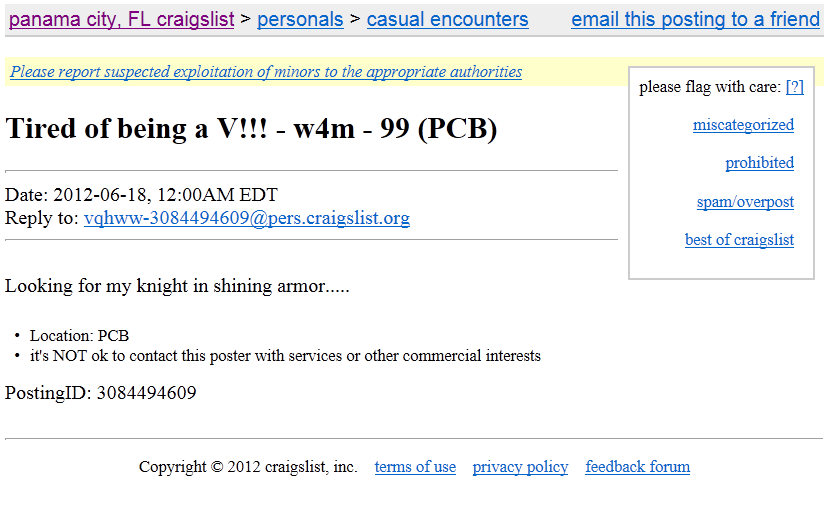
Task: Click the Copyright 2012 craigslist text
Action: [x=248, y=467]
